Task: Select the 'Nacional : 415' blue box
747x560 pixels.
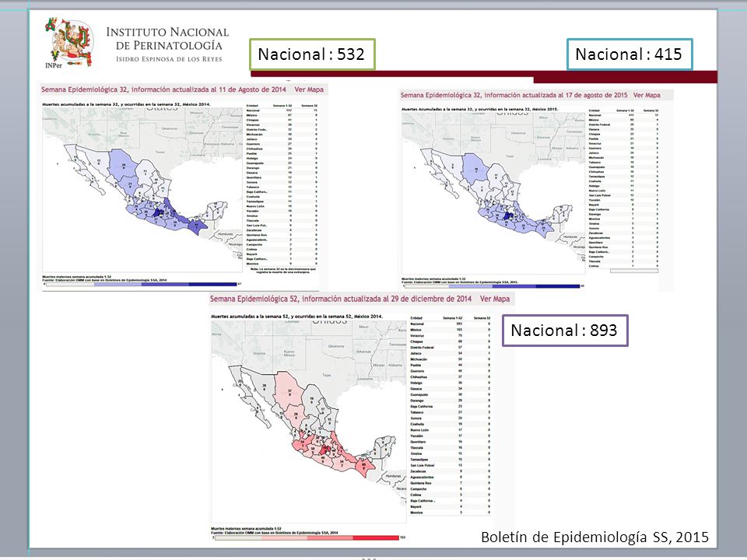Action: point(630,54)
